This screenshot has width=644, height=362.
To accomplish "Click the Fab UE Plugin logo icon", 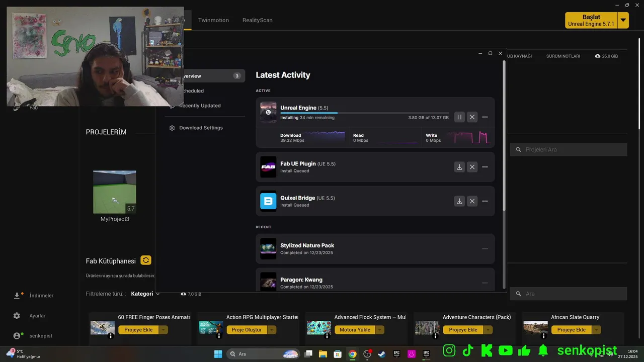I will [268, 167].
